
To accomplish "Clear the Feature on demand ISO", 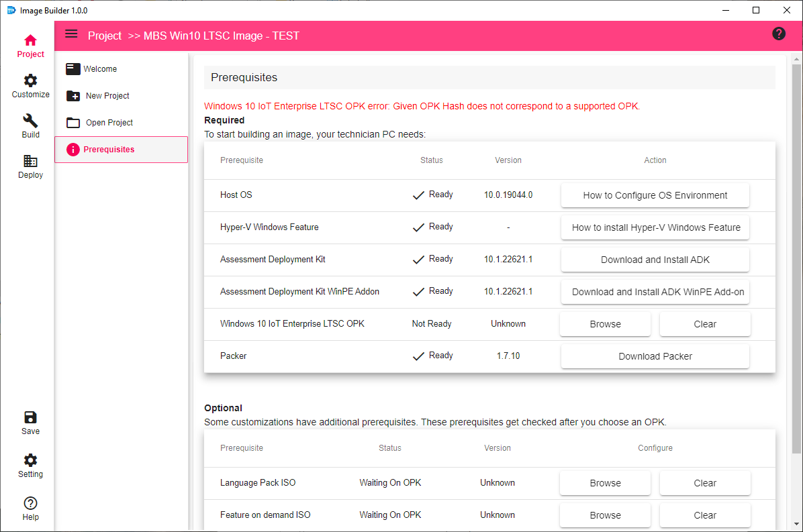I will pos(705,516).
